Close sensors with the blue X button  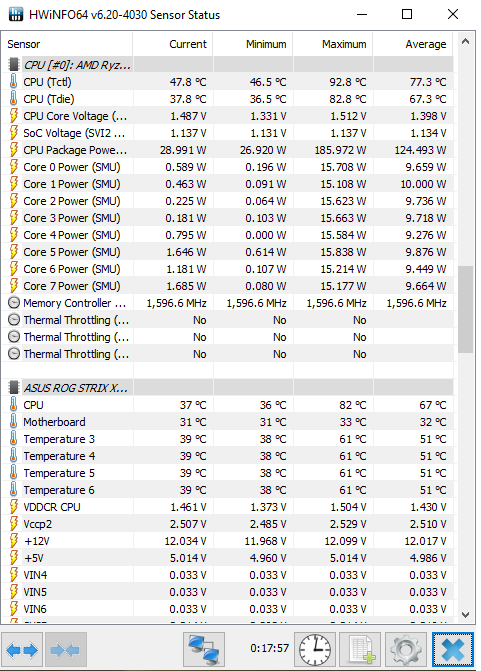453,650
